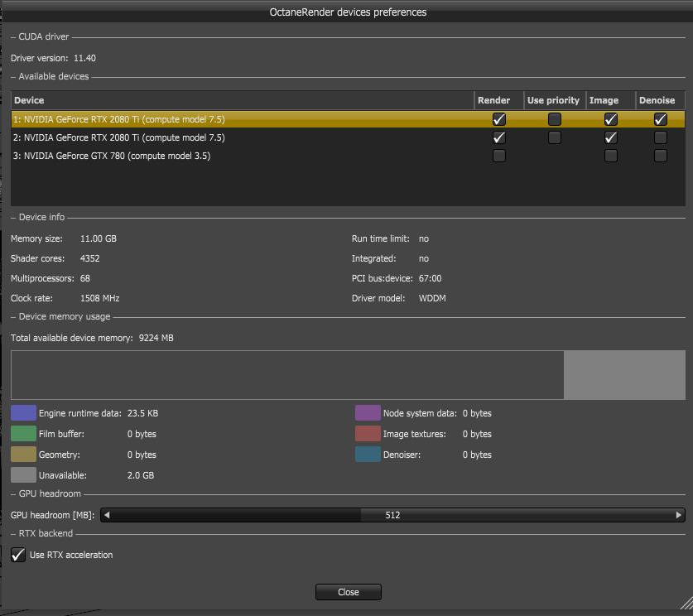Click the Geometry tan swatch
Viewport: 693px width, 616px height.
(23, 455)
